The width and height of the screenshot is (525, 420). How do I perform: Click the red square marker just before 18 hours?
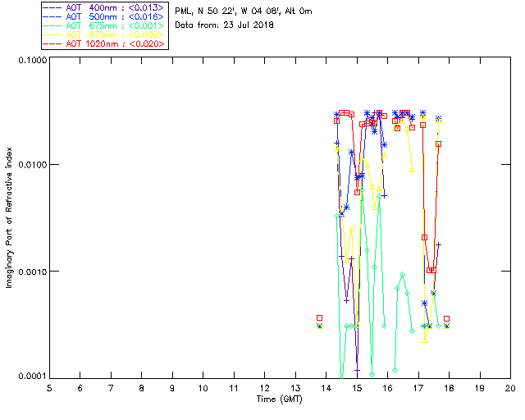[x=446, y=319]
